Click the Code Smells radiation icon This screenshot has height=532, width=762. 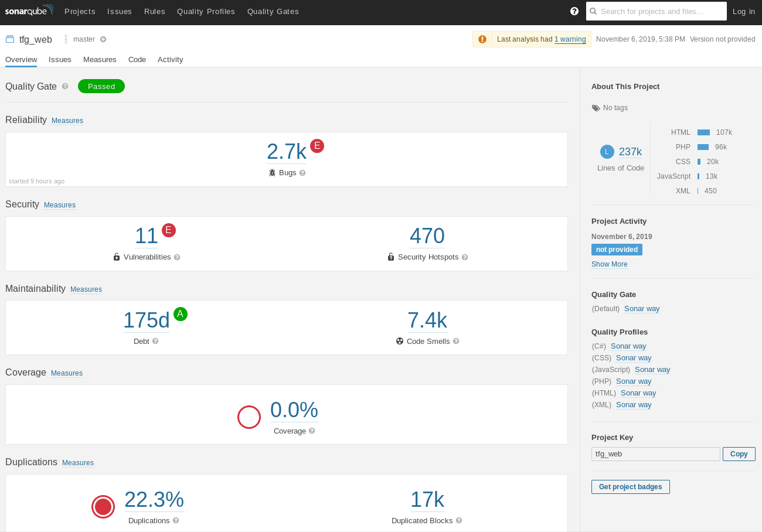[x=400, y=341]
